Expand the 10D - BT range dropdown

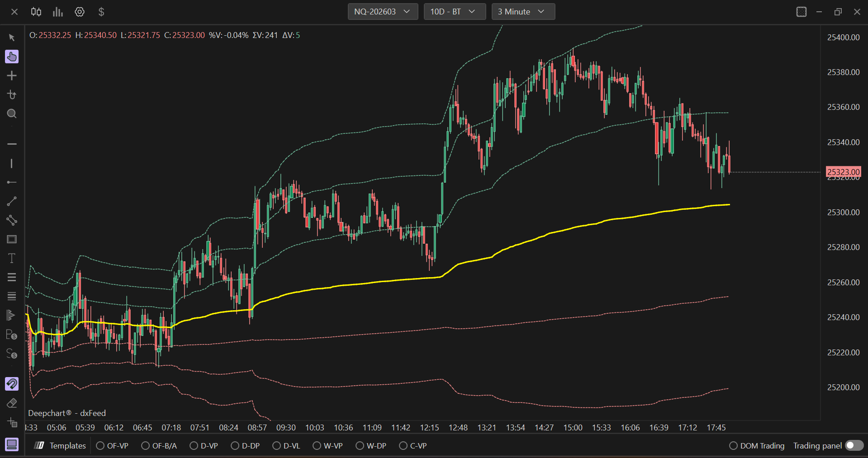(454, 12)
